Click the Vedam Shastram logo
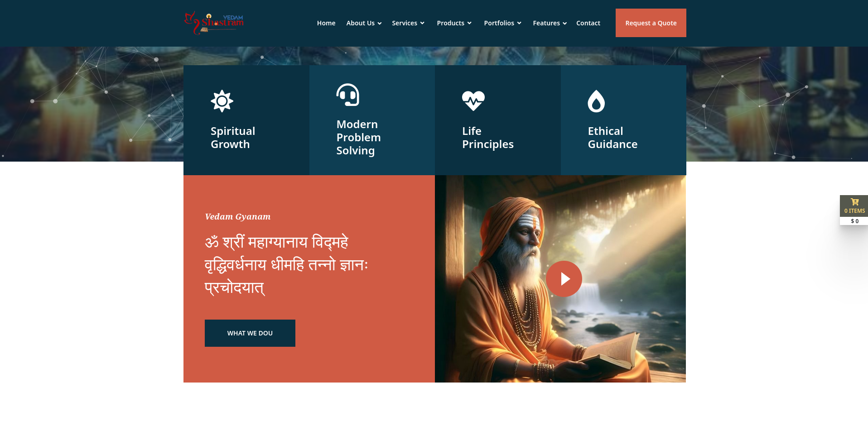This screenshot has height=421, width=868. (x=214, y=23)
